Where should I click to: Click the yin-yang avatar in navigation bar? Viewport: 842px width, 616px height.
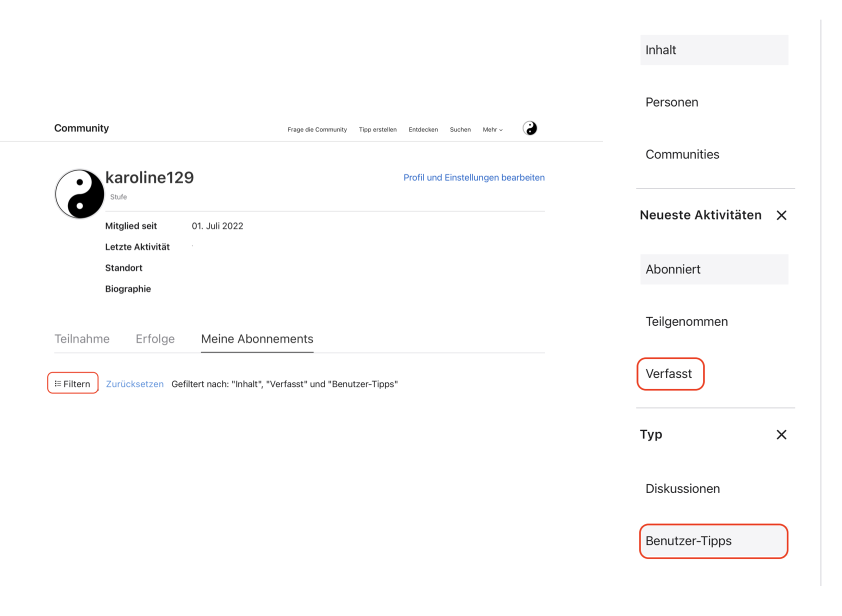coord(529,128)
